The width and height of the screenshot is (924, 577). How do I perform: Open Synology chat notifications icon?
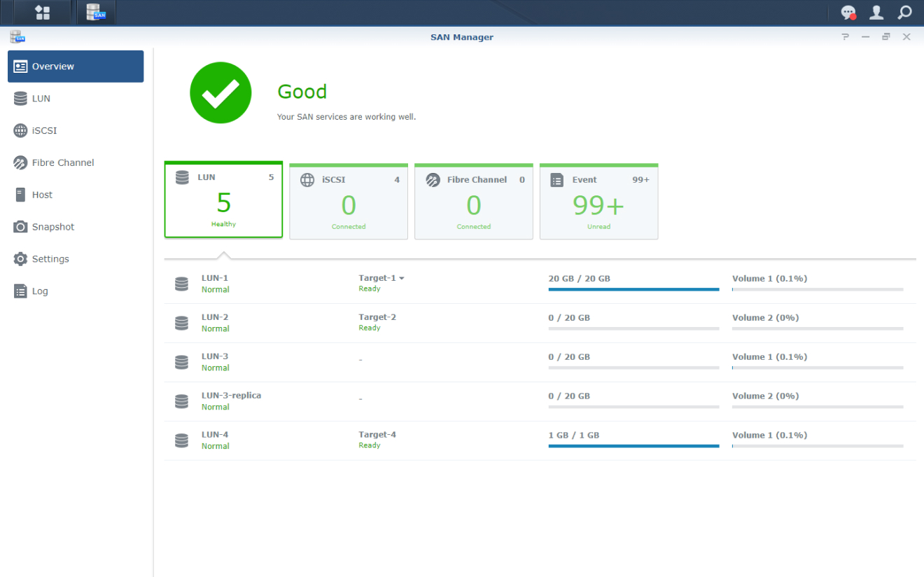(848, 12)
